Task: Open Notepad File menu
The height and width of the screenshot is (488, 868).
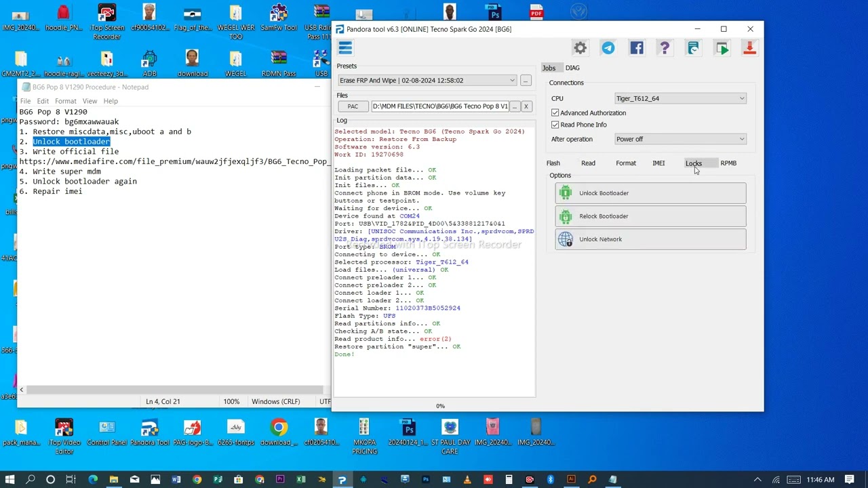Action: [x=25, y=101]
